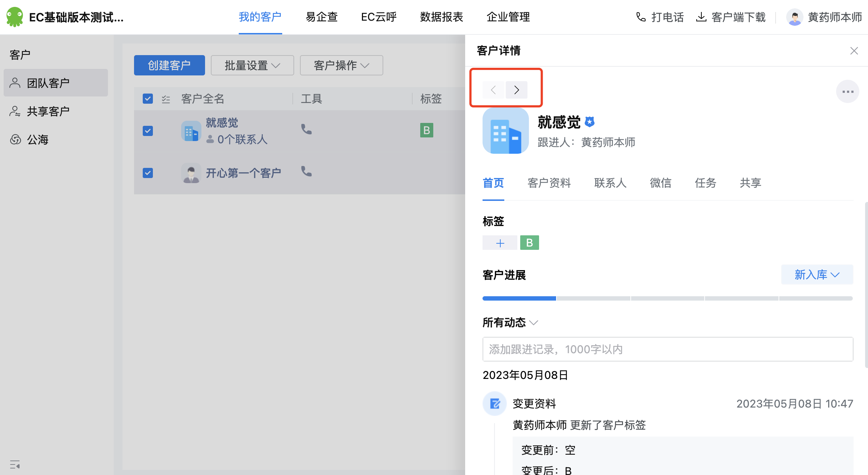Click the 就感觉 building icon in list
This screenshot has height=475, width=868.
click(x=191, y=131)
